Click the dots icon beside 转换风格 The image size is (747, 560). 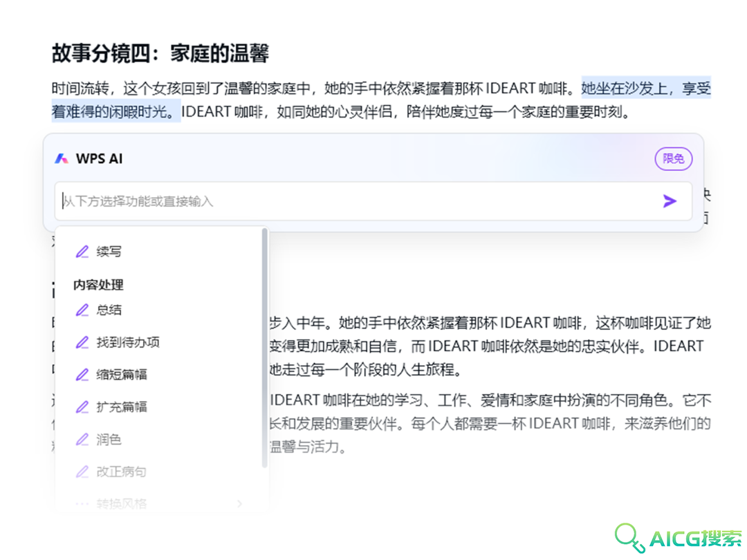[82, 504]
